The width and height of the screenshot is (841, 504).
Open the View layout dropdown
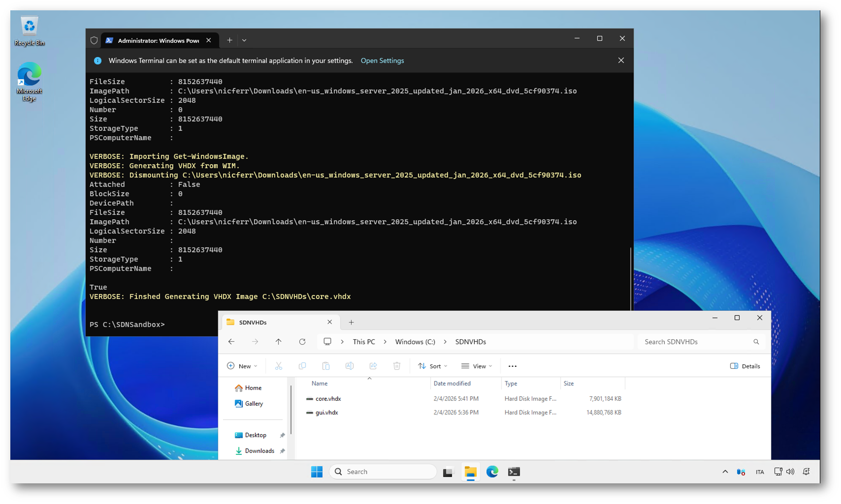point(476,366)
